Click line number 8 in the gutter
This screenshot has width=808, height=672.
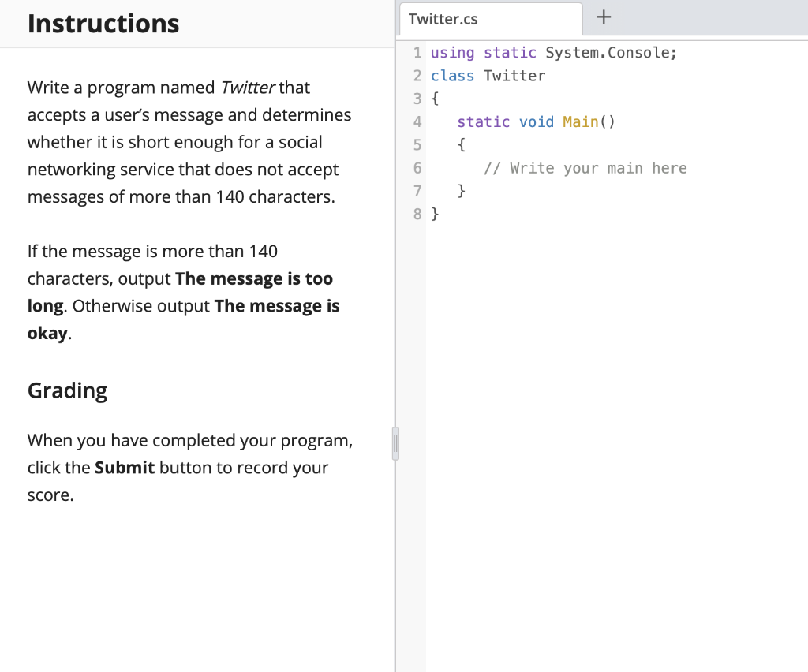click(417, 213)
